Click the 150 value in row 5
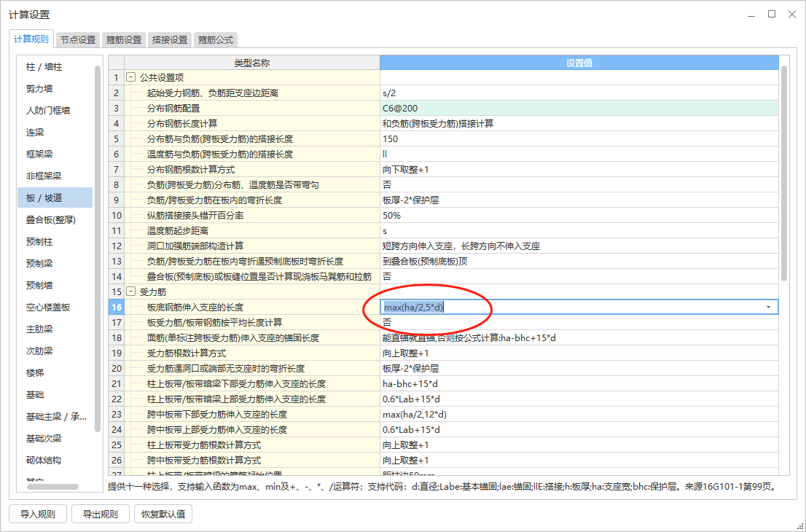 [x=579, y=138]
